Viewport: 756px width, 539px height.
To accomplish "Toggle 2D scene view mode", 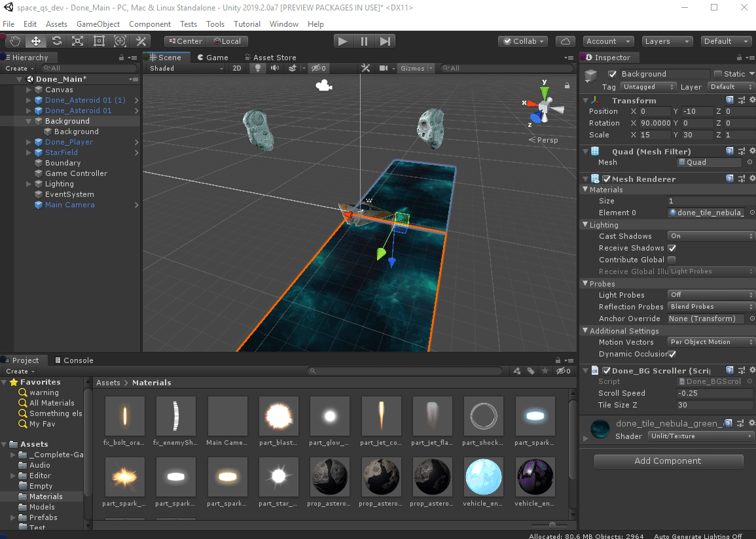I will 237,69.
